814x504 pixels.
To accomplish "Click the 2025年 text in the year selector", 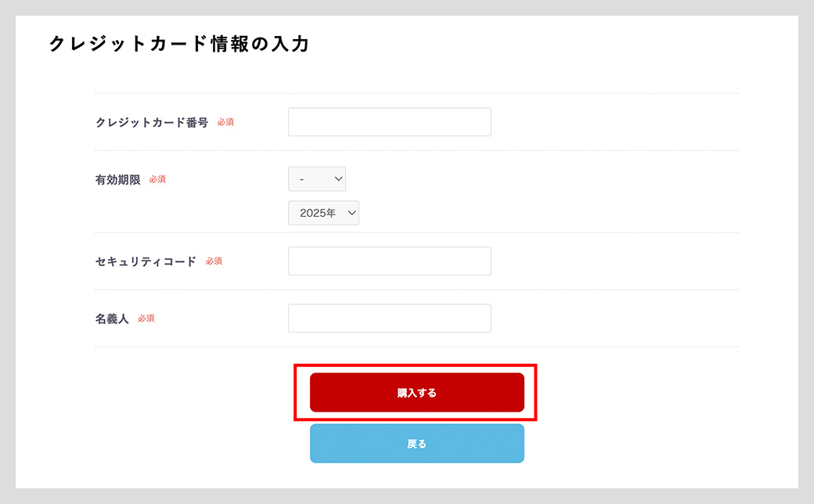I will [x=318, y=213].
